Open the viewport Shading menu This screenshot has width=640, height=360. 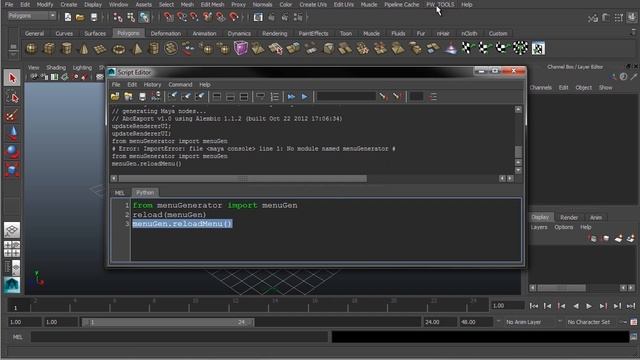click(x=56, y=67)
